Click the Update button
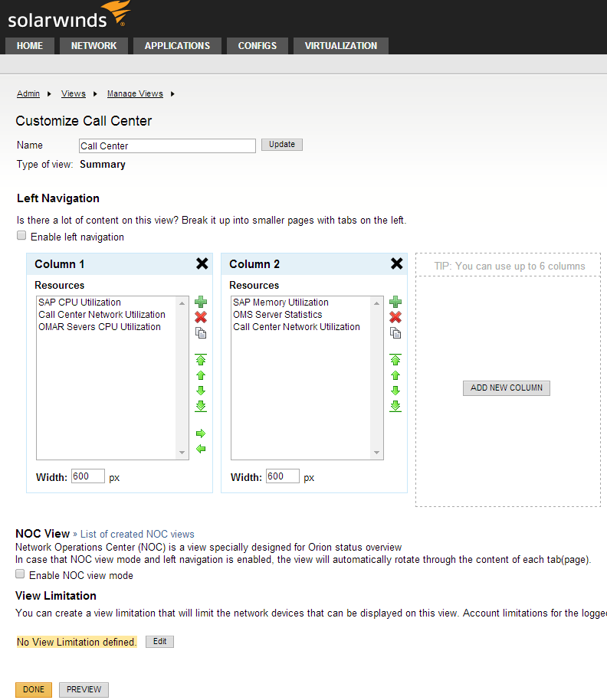The image size is (607, 700). point(282,145)
